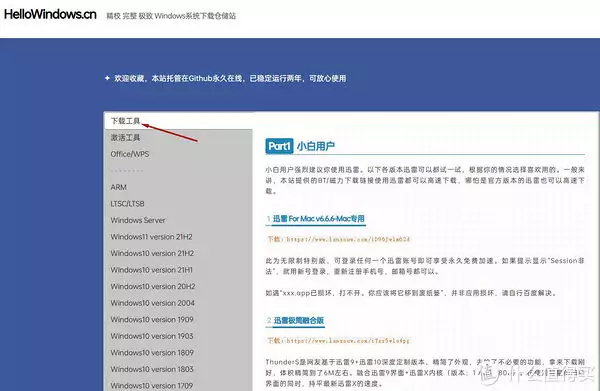The height and width of the screenshot is (391, 600).
Task: Pick Windows10 version 1809
Action: 152,352
